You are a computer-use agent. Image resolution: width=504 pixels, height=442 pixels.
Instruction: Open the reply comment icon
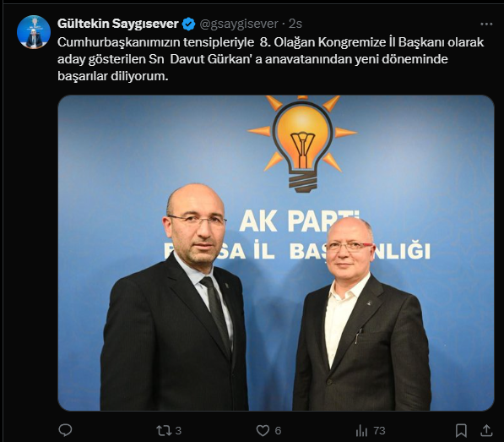click(x=65, y=430)
